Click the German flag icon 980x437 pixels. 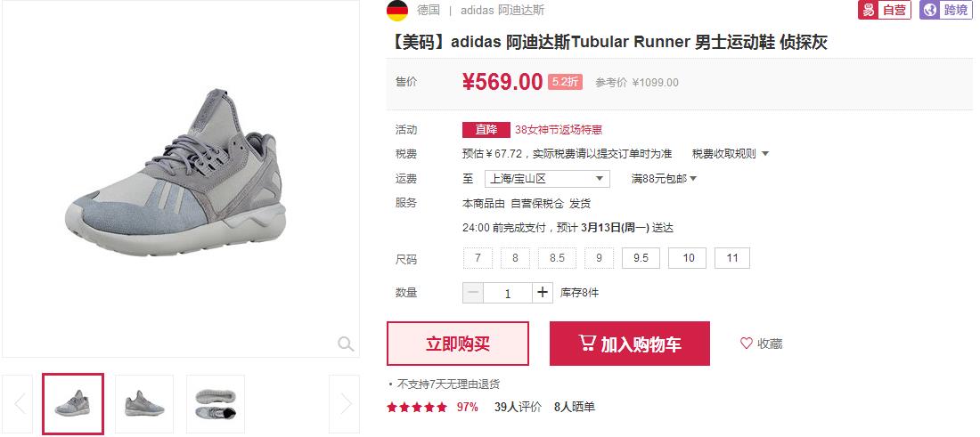click(x=397, y=11)
